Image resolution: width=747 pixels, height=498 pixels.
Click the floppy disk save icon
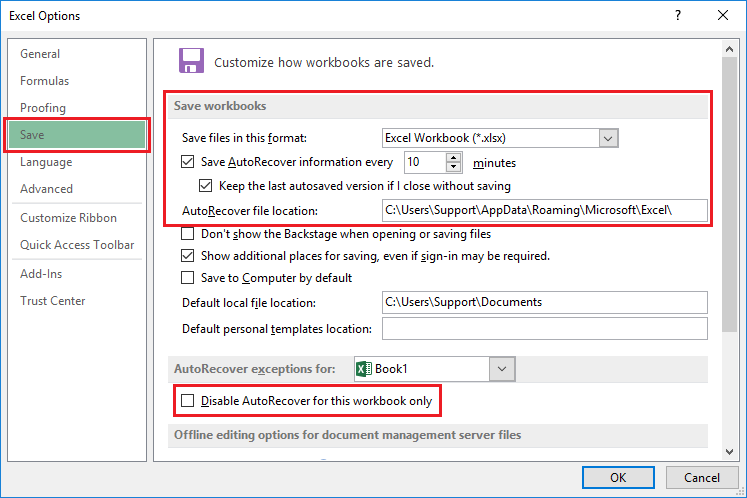pyautogui.click(x=190, y=60)
